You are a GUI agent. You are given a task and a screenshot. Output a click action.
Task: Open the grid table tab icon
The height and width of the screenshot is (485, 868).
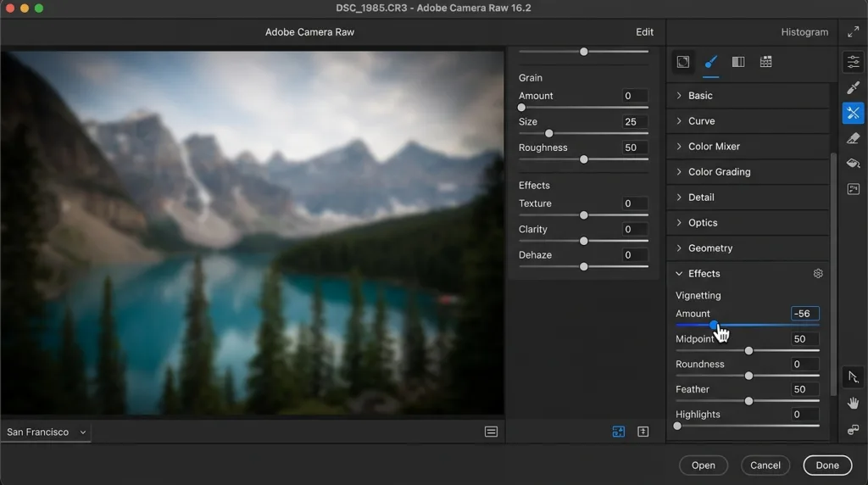pyautogui.click(x=766, y=62)
